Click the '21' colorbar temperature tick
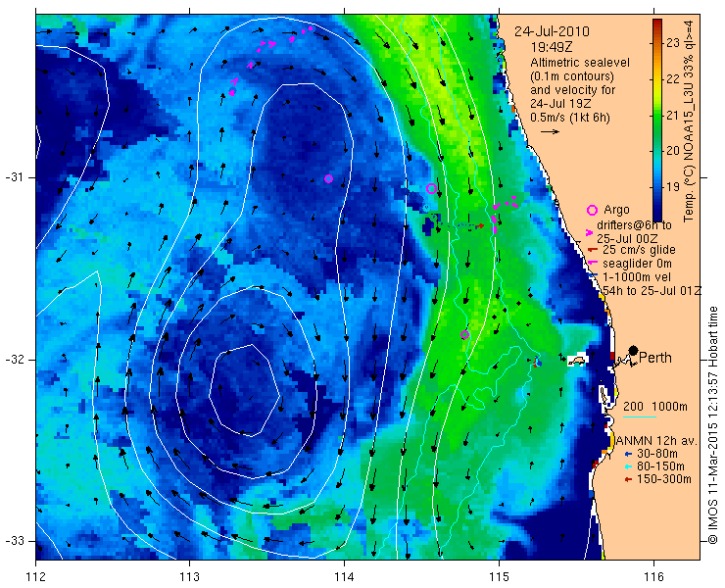 (x=673, y=115)
